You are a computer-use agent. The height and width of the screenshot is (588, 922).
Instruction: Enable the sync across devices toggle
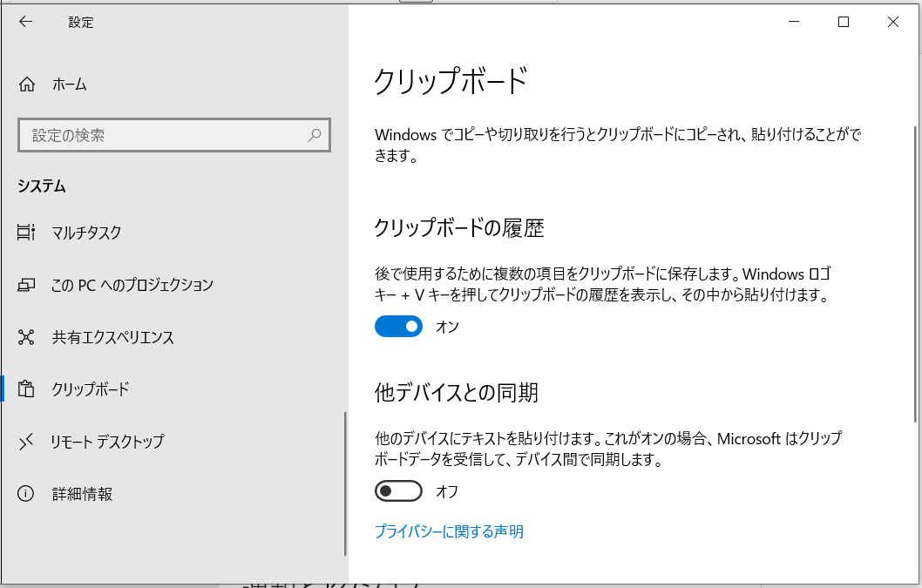click(x=398, y=491)
